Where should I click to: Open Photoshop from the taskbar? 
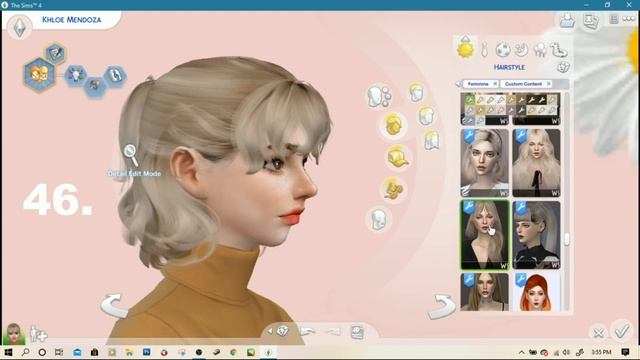[147, 352]
